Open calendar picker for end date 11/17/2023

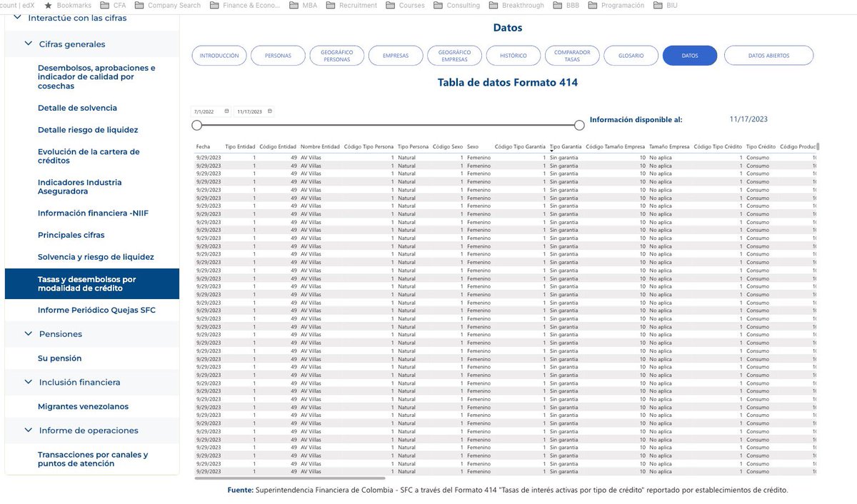tap(270, 111)
